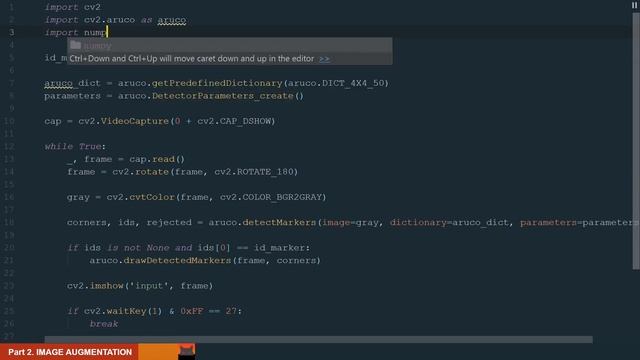Click 'detectMarkers' on line 18
This screenshot has height=360, width=640.
point(279,222)
